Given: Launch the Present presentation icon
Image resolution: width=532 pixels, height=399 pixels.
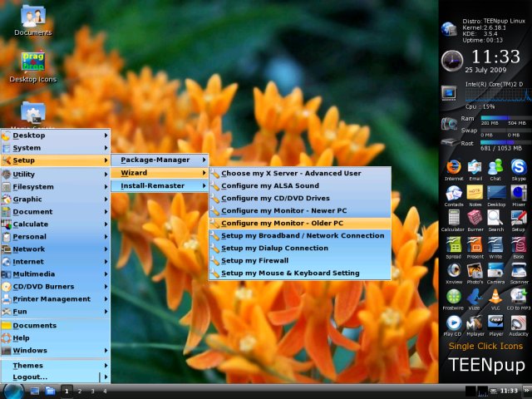Looking at the screenshot, I should pos(475,245).
